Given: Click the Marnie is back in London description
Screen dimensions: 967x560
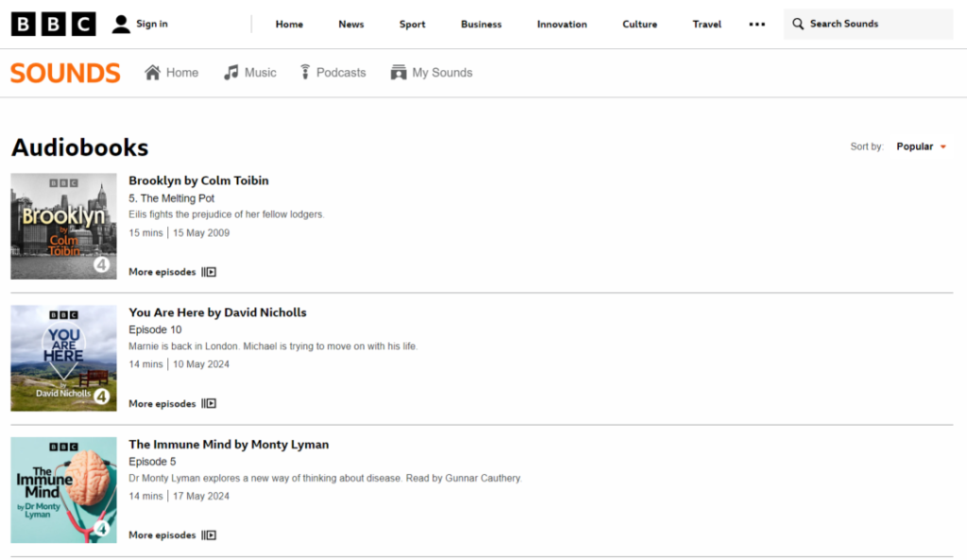Looking at the screenshot, I should (x=273, y=347).
